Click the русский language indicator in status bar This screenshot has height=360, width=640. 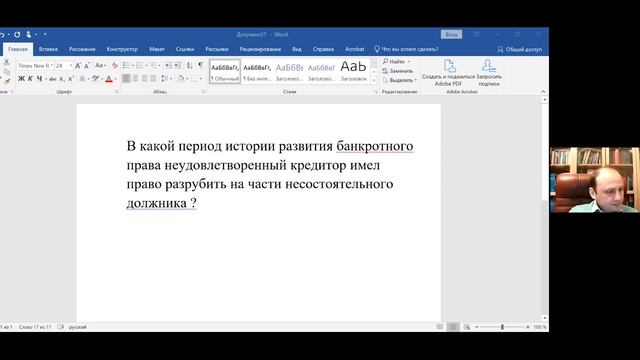tap(78, 327)
